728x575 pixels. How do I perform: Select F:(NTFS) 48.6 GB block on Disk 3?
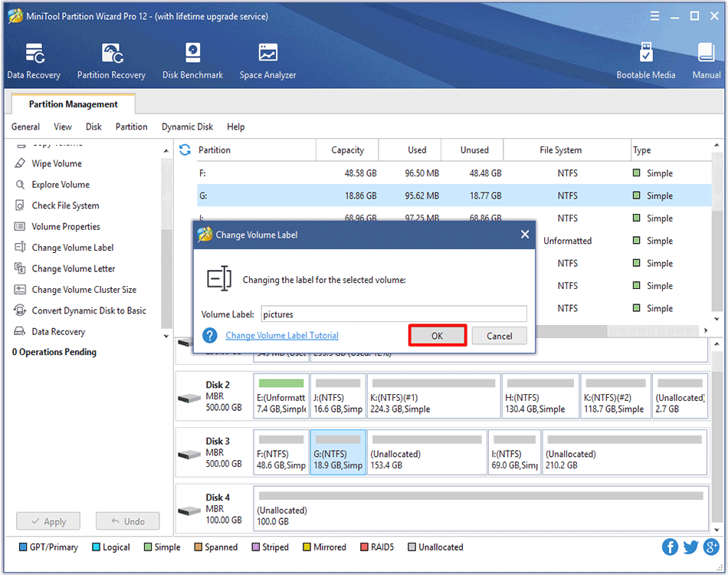click(x=281, y=452)
